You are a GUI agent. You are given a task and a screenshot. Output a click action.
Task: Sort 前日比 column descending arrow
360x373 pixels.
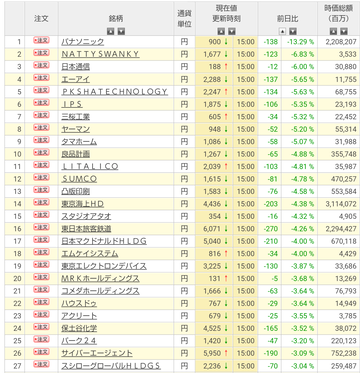point(293,31)
